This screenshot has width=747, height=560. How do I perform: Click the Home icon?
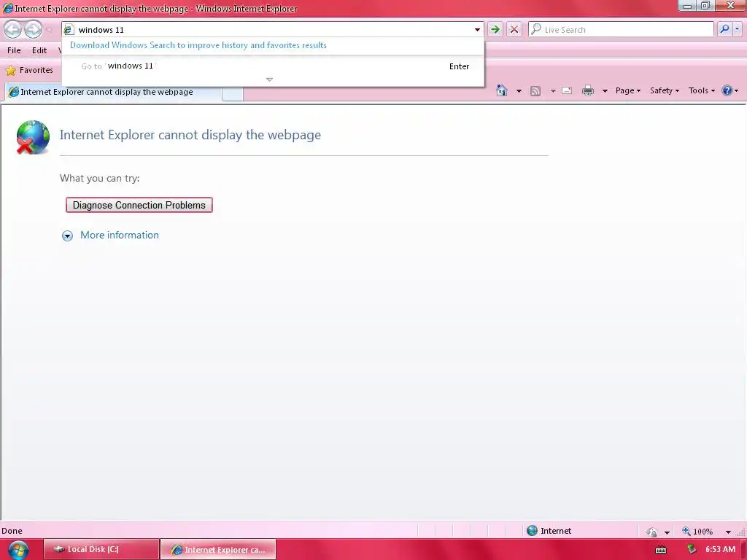[502, 90]
